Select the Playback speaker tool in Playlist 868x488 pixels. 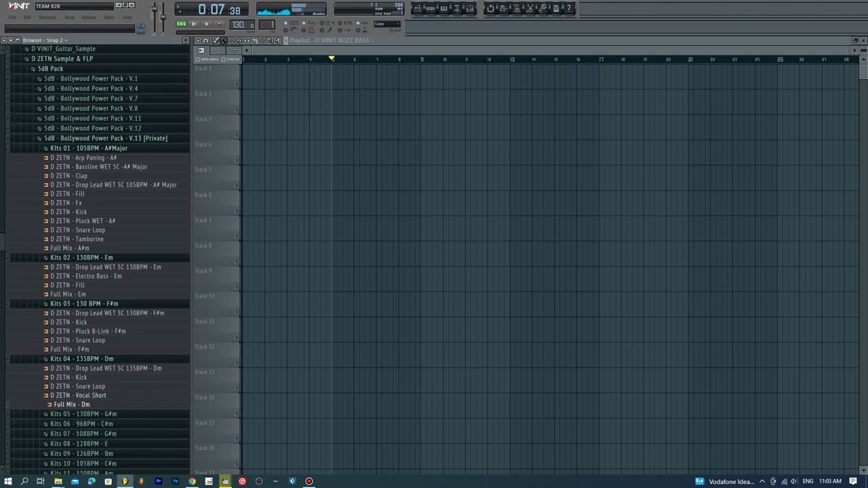(x=277, y=41)
